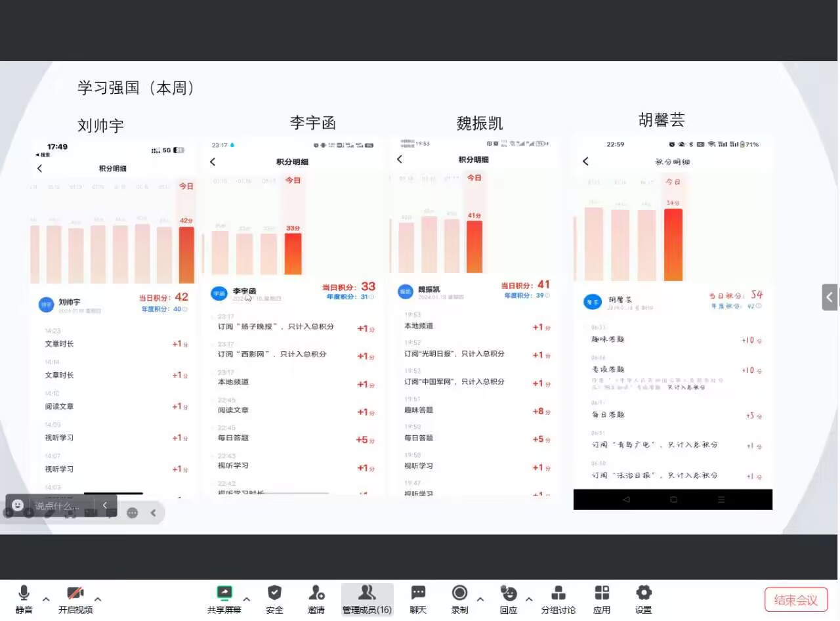Open the Apps (应用) icon

click(602, 593)
